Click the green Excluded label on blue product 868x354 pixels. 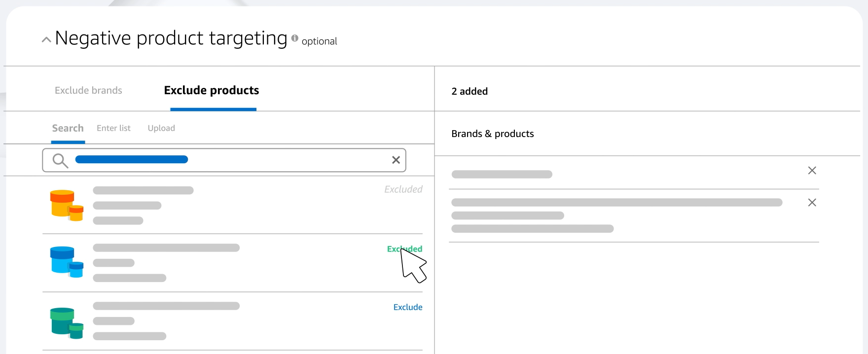(x=404, y=249)
